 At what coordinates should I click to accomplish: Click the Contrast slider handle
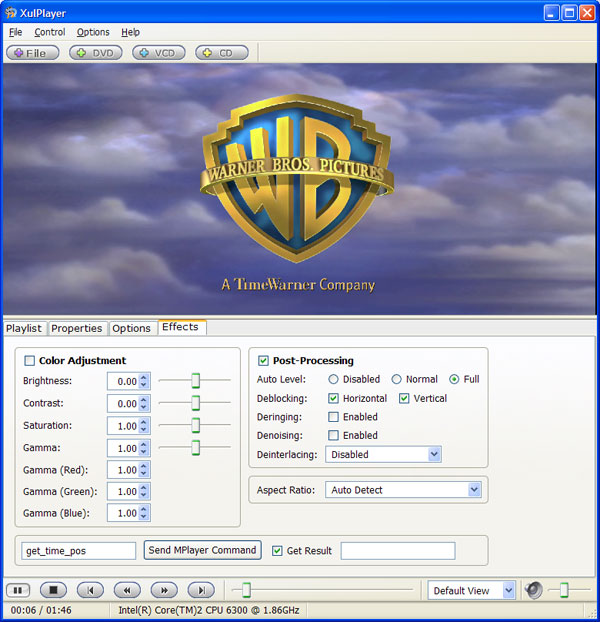[x=196, y=403]
